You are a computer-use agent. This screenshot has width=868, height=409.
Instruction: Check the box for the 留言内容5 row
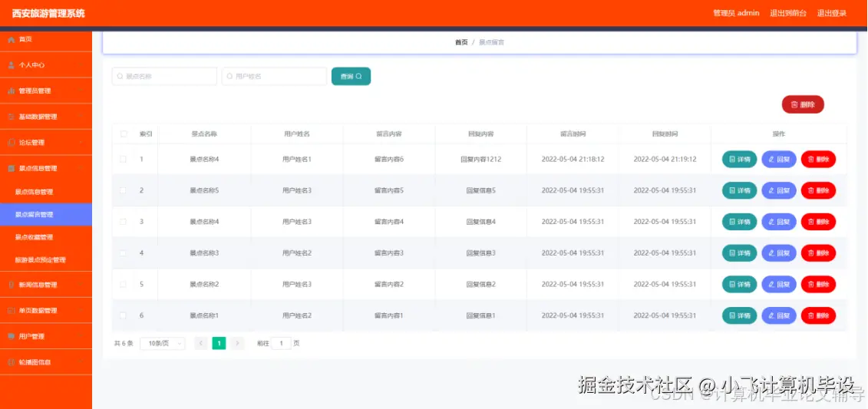(x=124, y=190)
